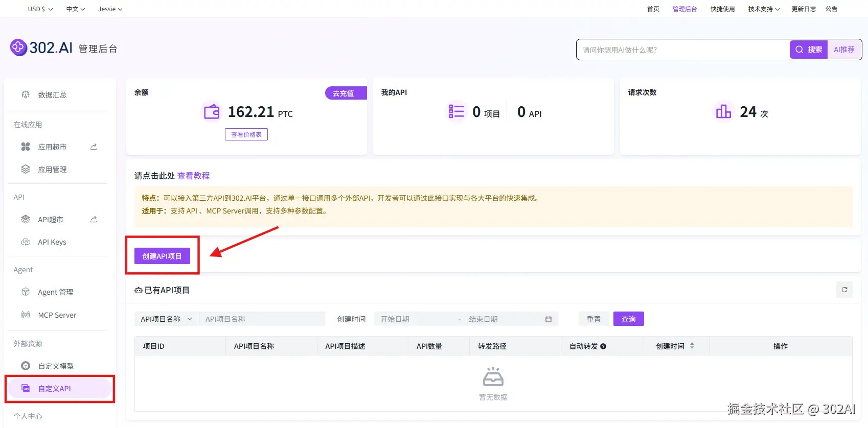Open the 查看教程 tutorial link
The height and width of the screenshot is (428, 868).
point(193,176)
